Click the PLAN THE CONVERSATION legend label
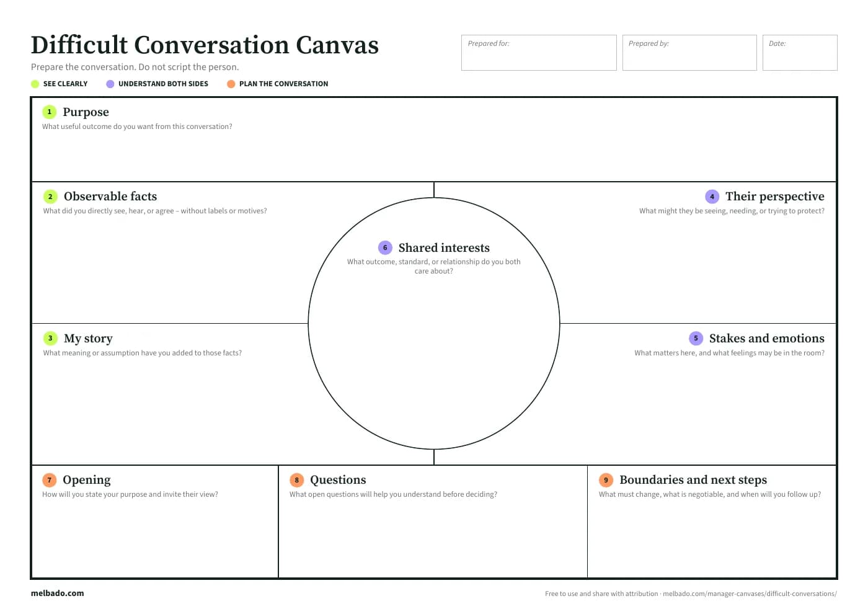The image size is (868, 614). 284,84
